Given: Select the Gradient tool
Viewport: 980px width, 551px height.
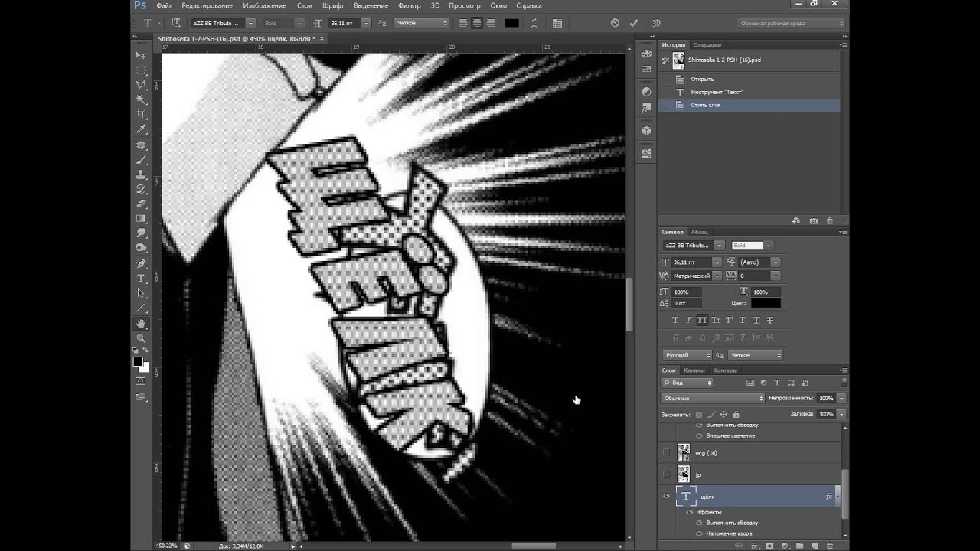Looking at the screenshot, I should click(x=141, y=219).
